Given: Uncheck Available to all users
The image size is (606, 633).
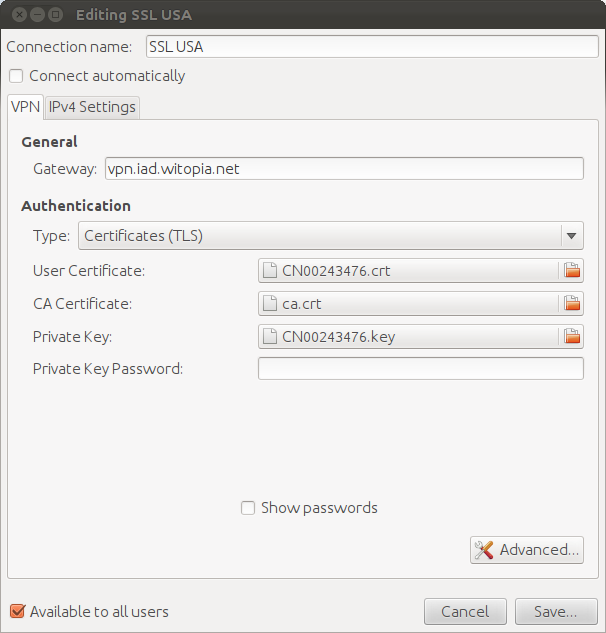Looking at the screenshot, I should click(x=17, y=611).
